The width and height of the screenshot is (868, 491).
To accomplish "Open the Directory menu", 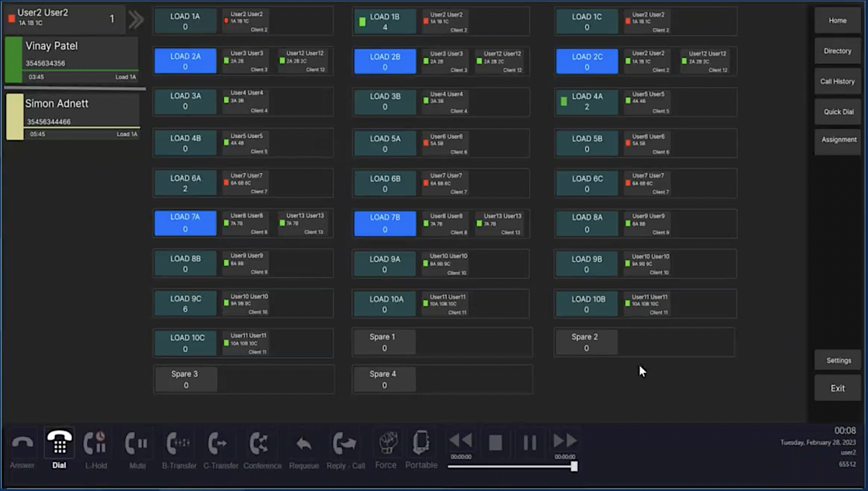I will tap(837, 51).
